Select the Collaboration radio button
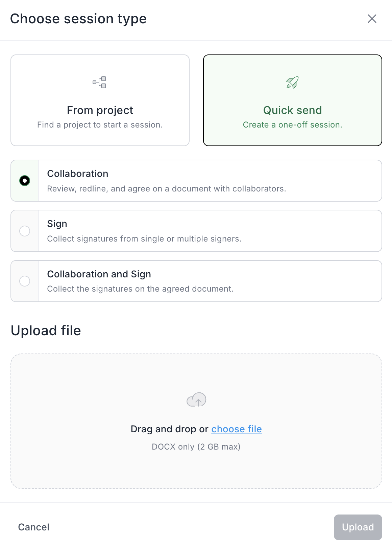The width and height of the screenshot is (392, 548). point(25,181)
